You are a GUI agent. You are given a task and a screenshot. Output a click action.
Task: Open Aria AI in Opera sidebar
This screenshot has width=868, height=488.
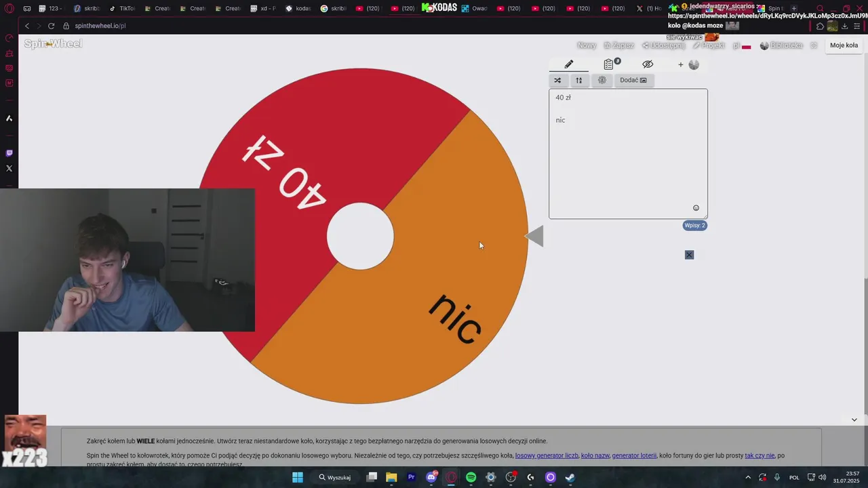click(x=9, y=119)
